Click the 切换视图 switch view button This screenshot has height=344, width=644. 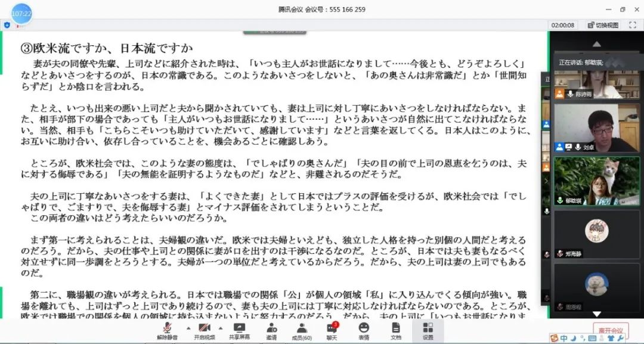coord(603,25)
